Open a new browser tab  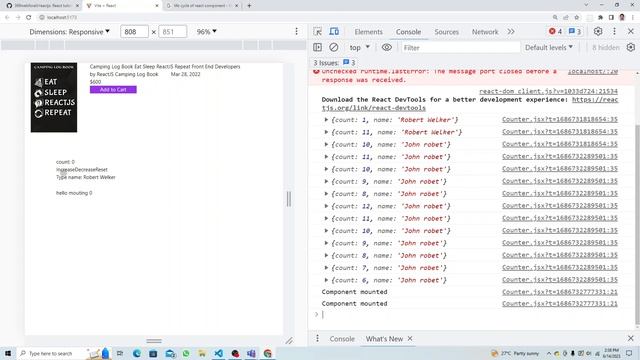point(249,6)
